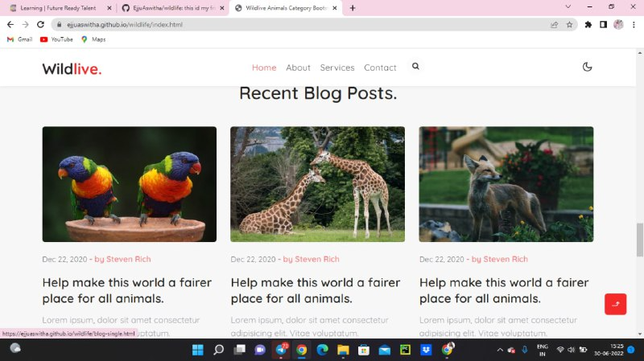Open PyCharm from the taskbar

(405, 350)
